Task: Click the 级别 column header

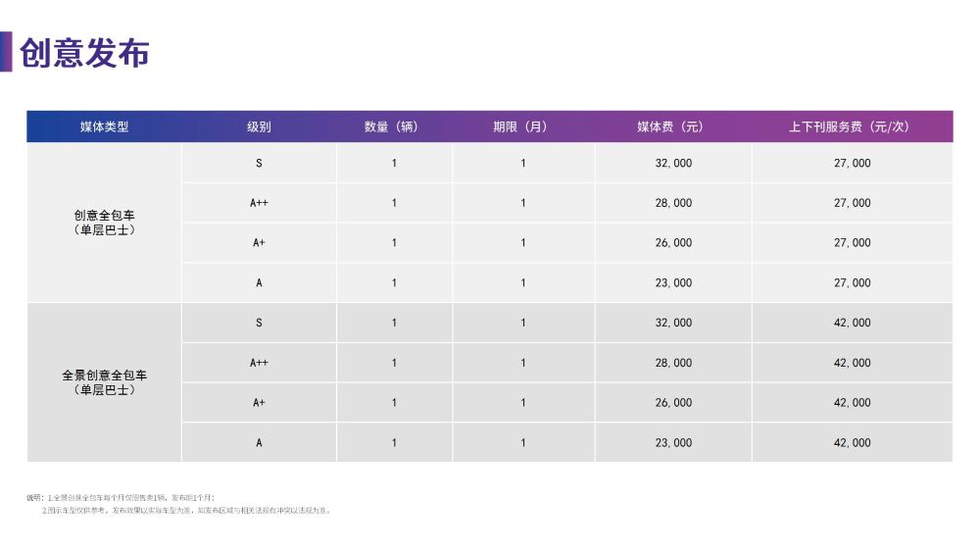Action: click(259, 126)
